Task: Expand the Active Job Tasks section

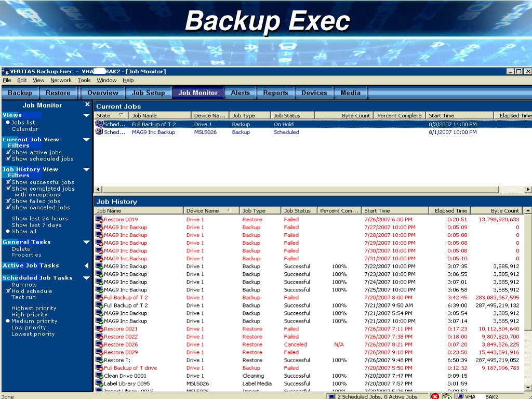Action: pos(86,266)
